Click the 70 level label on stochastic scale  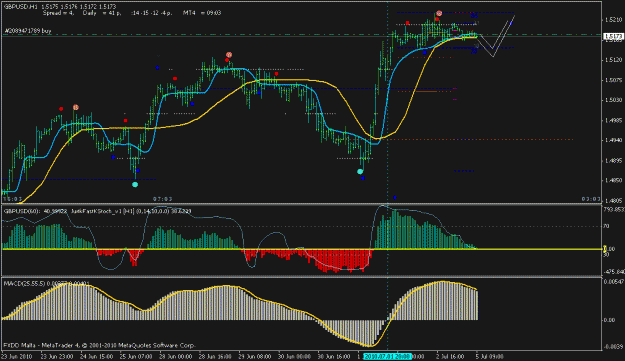[x=606, y=226]
